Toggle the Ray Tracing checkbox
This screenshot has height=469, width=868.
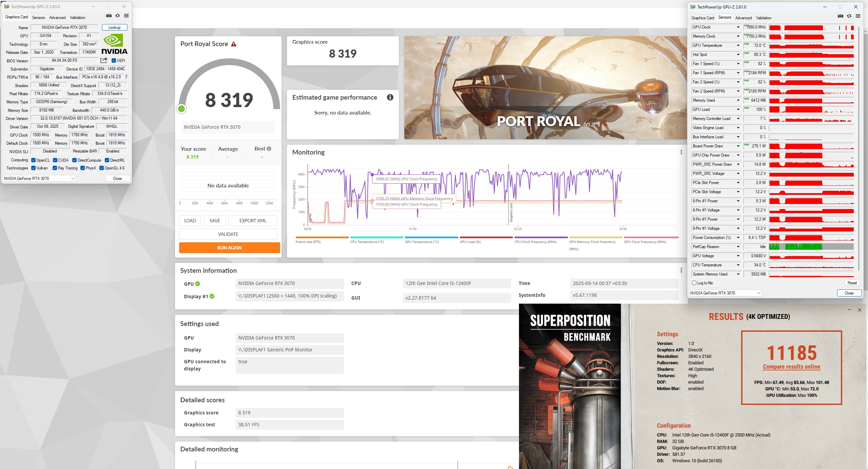55,168
